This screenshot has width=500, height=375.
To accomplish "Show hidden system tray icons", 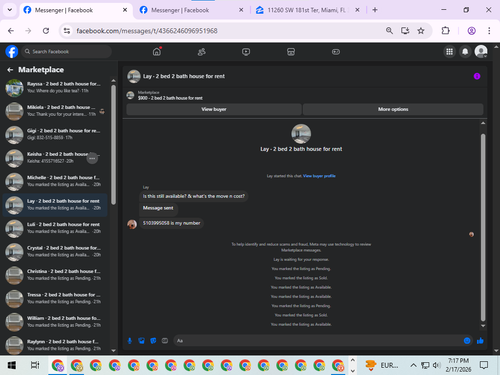I will click(x=413, y=365).
